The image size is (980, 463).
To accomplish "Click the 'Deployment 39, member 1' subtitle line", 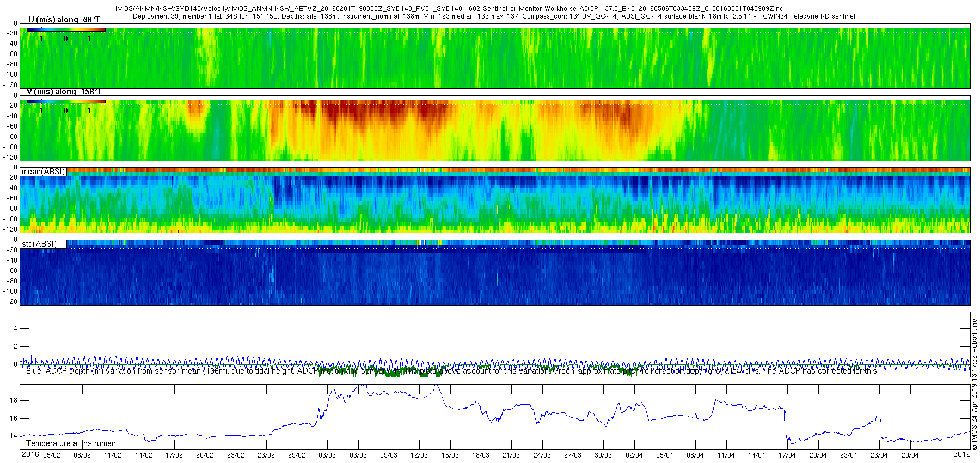I will pyautogui.click(x=494, y=16).
